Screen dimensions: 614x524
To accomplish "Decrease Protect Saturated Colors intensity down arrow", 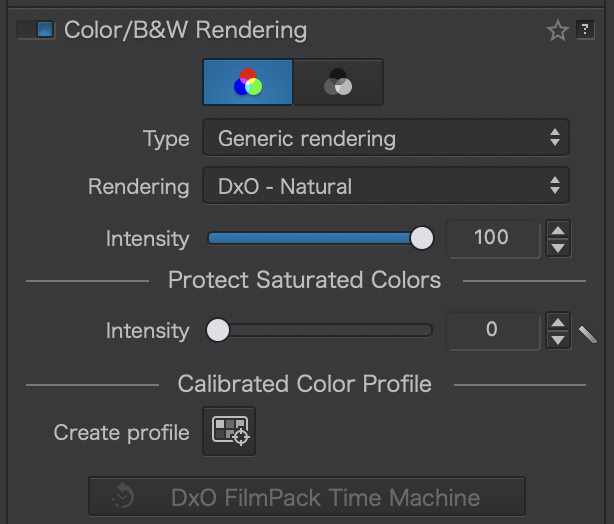I will click(x=559, y=339).
